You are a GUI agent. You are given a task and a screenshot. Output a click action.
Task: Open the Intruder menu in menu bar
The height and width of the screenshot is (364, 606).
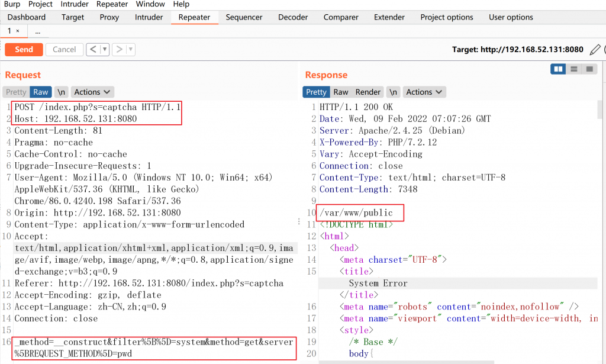tap(74, 4)
